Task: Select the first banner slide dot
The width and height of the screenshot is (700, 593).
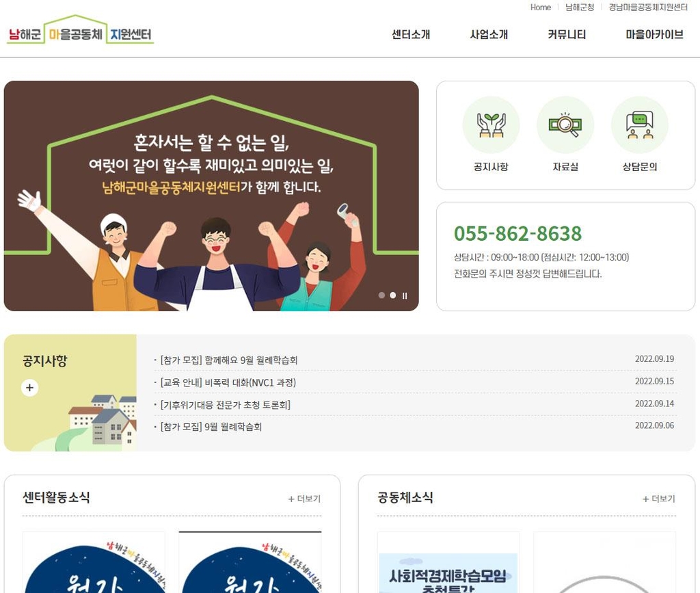Action: (381, 295)
